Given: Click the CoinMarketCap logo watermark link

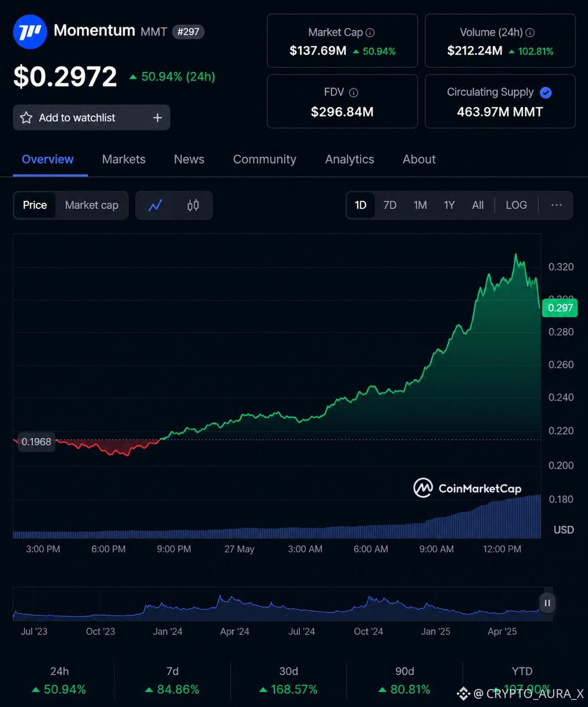Looking at the screenshot, I should coord(467,488).
